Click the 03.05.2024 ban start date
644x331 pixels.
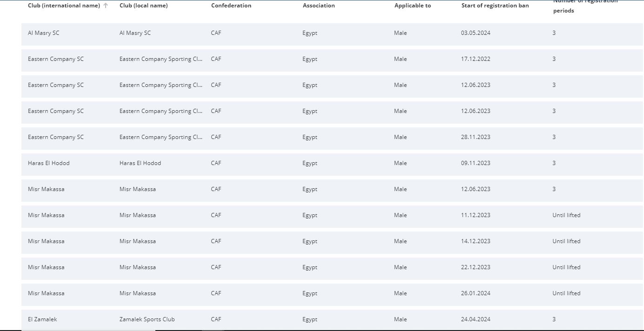click(x=476, y=33)
